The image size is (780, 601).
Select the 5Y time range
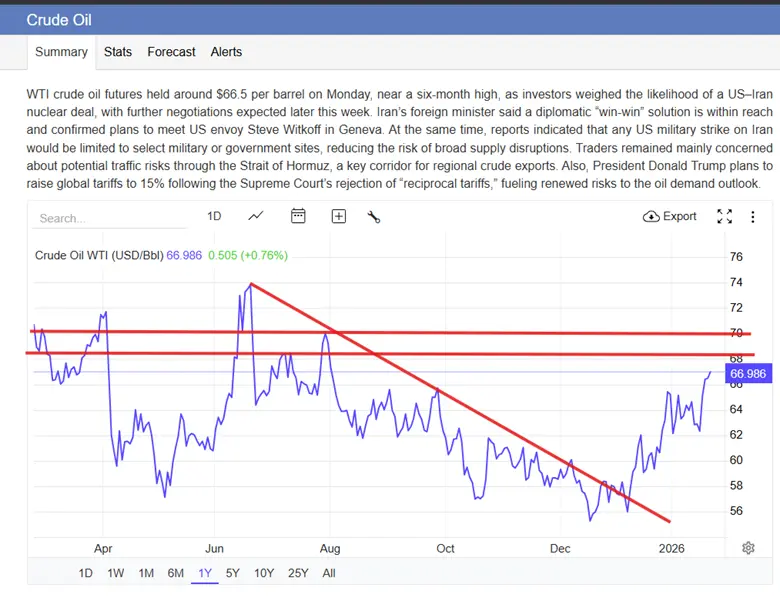click(233, 573)
